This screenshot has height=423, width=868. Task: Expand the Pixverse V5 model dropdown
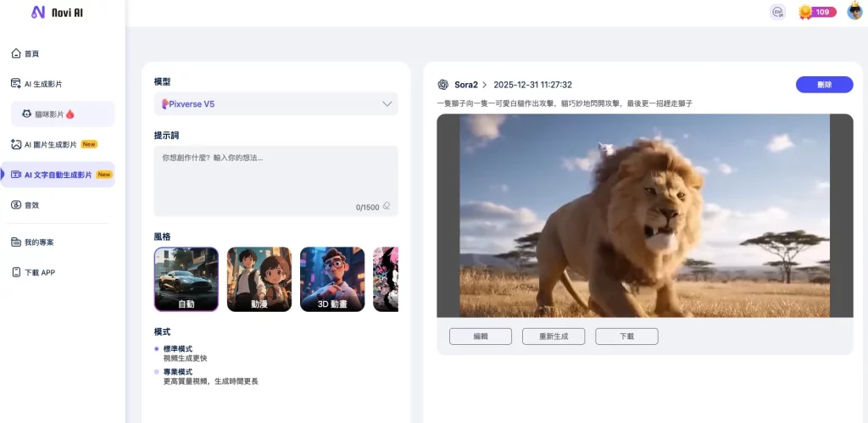click(x=276, y=103)
